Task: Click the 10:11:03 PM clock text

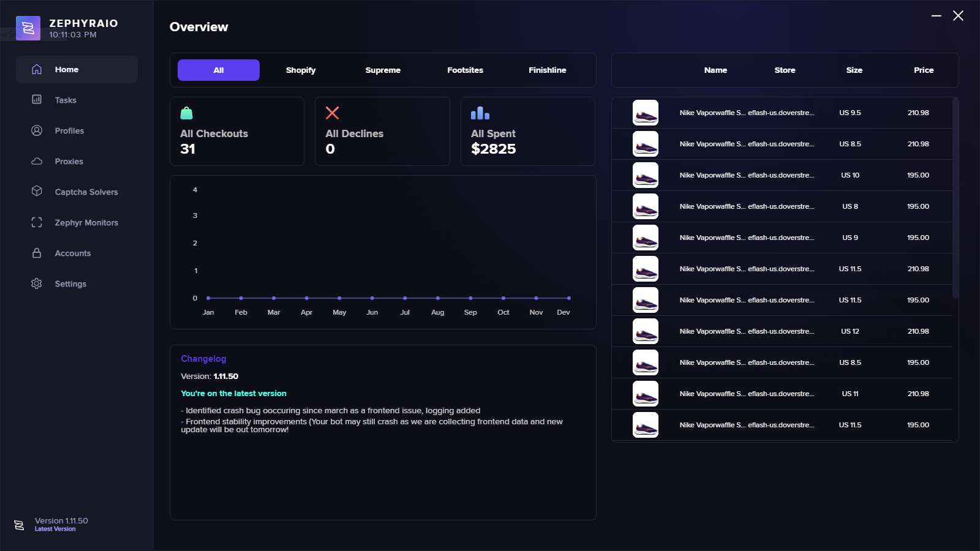Action: pos(73,35)
